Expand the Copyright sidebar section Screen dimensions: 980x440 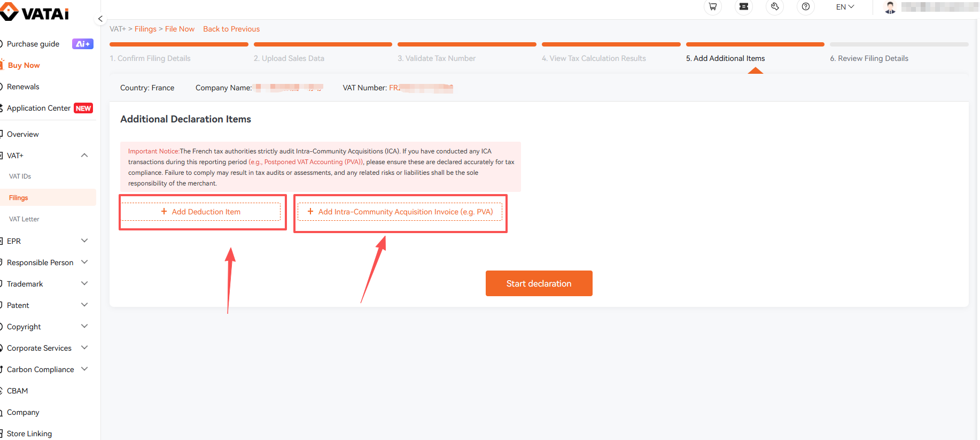84,327
